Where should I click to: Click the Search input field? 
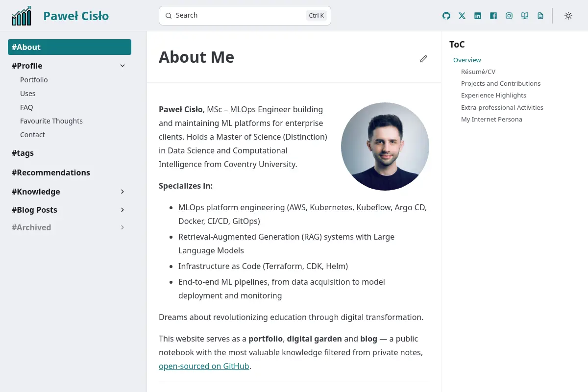tap(245, 16)
